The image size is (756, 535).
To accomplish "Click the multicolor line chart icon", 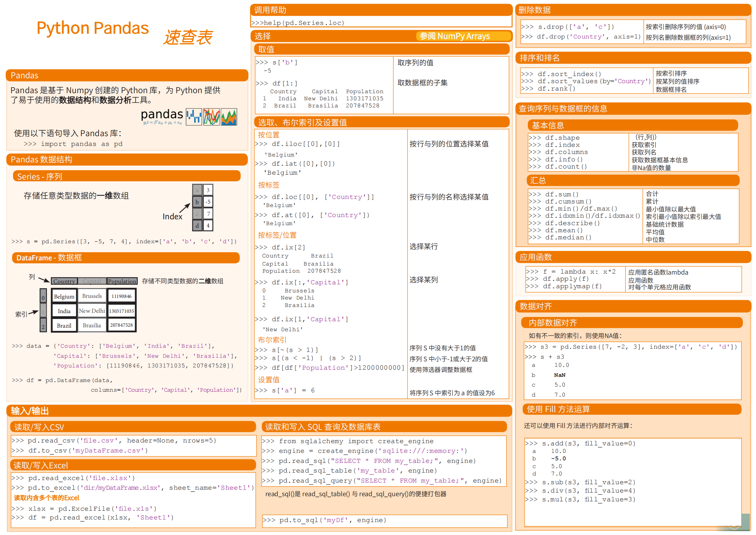I will pyautogui.click(x=211, y=117).
